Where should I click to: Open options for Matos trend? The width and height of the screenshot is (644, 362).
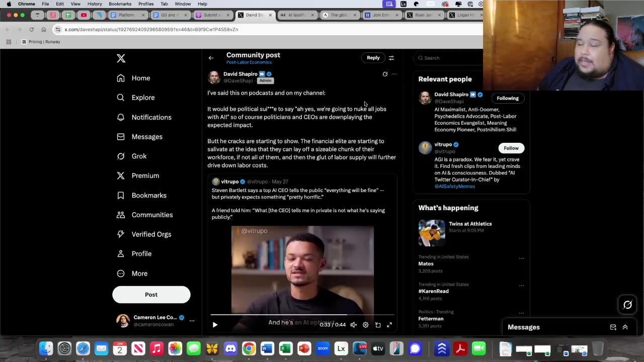521,258
